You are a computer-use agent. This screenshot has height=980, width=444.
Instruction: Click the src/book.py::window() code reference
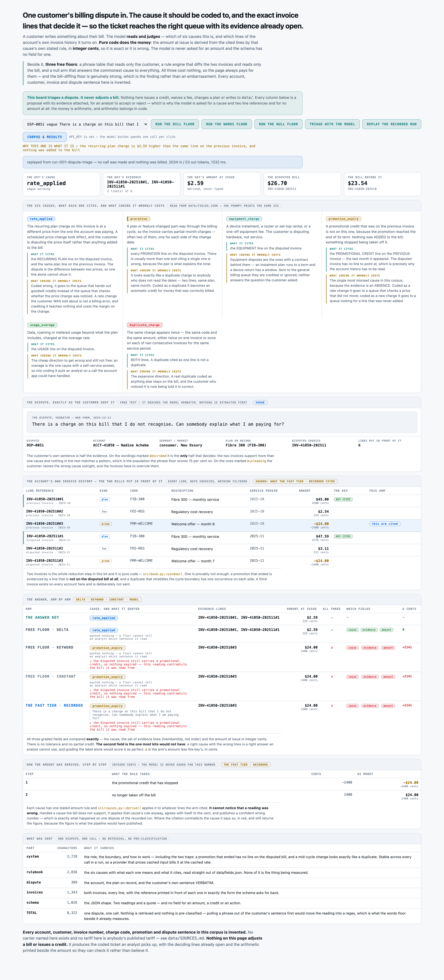(163, 574)
